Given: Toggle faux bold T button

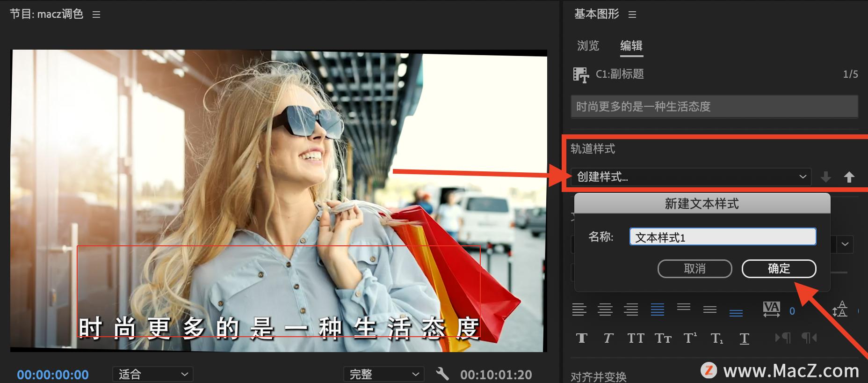Looking at the screenshot, I should tap(582, 338).
